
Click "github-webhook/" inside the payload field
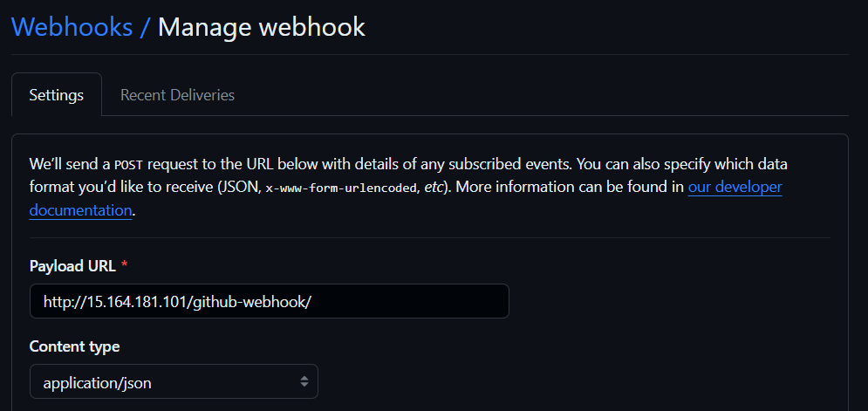pos(253,303)
